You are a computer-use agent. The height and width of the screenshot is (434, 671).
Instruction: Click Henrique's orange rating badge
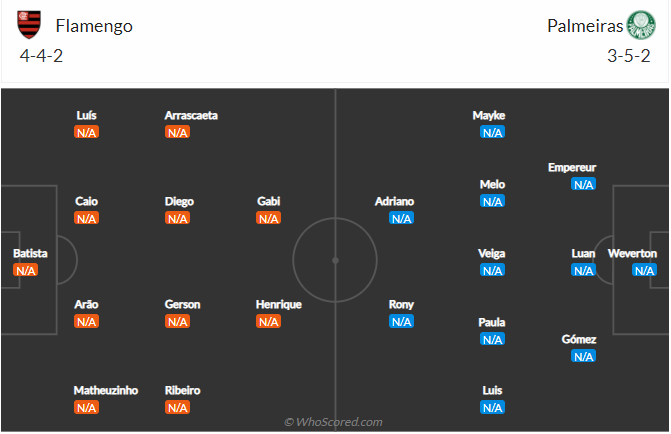coord(269,321)
